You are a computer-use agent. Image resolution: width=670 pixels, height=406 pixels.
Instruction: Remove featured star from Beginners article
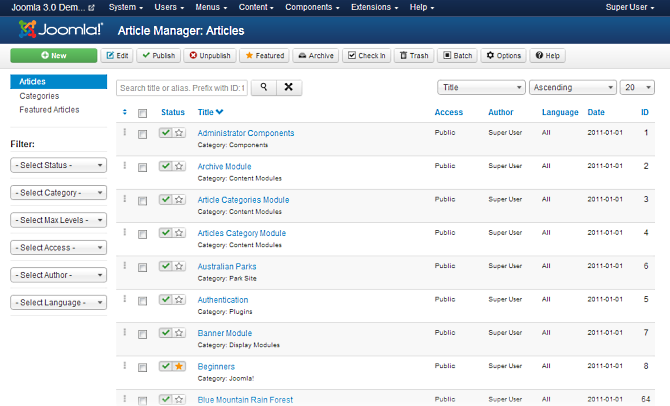pyautogui.click(x=179, y=366)
